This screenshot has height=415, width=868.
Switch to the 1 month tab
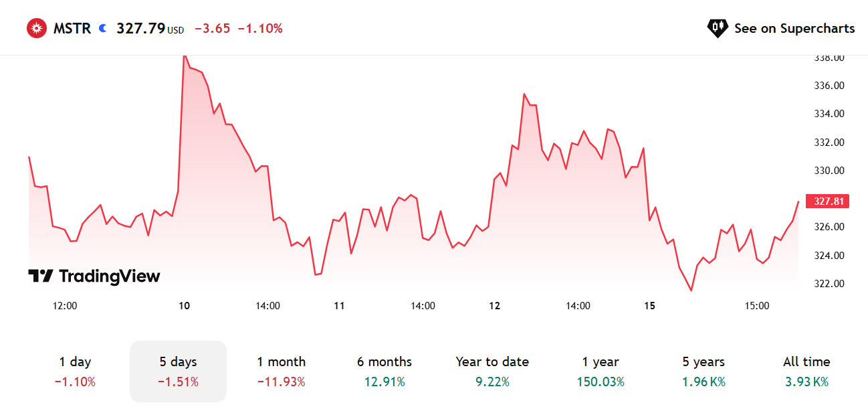click(282, 371)
